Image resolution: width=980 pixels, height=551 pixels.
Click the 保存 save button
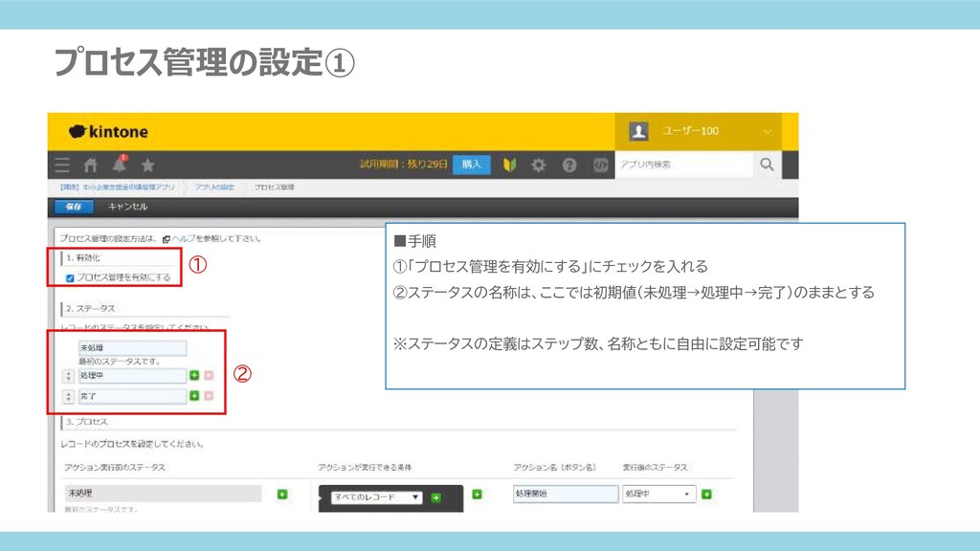coord(74,207)
